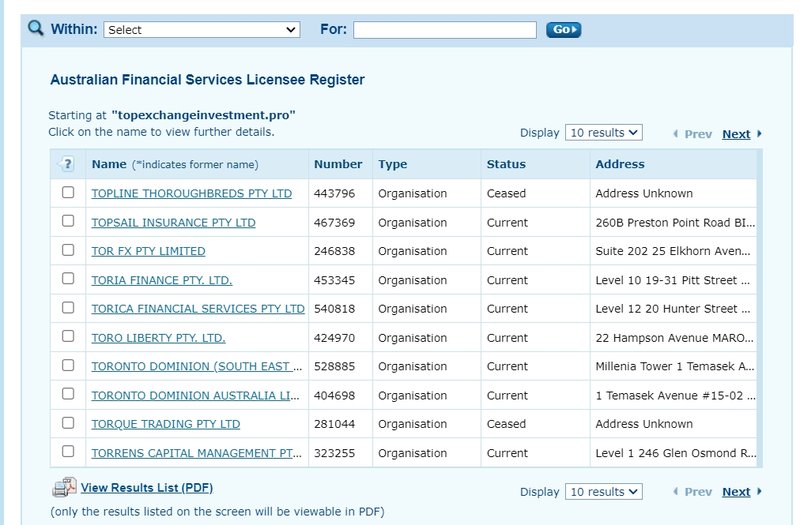800x525 pixels.
Task: Click the top Prev link
Action: 698,134
